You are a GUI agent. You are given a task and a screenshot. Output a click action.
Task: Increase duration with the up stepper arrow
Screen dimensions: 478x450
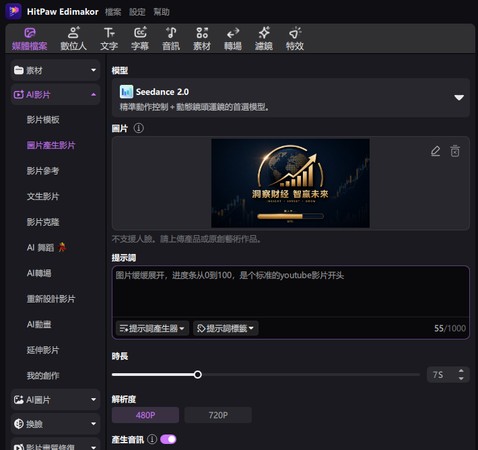coord(461,371)
